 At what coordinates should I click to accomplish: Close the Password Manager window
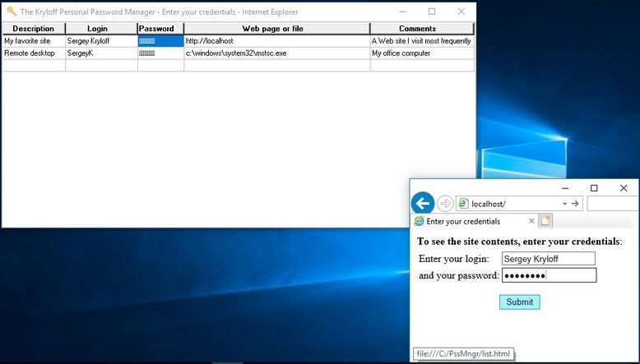pos(461,12)
